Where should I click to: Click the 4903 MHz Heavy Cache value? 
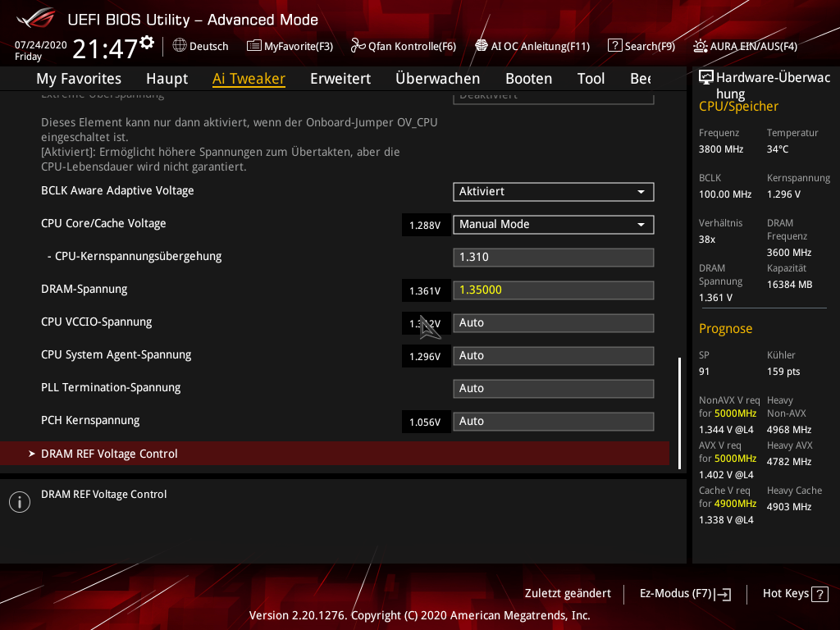[789, 507]
